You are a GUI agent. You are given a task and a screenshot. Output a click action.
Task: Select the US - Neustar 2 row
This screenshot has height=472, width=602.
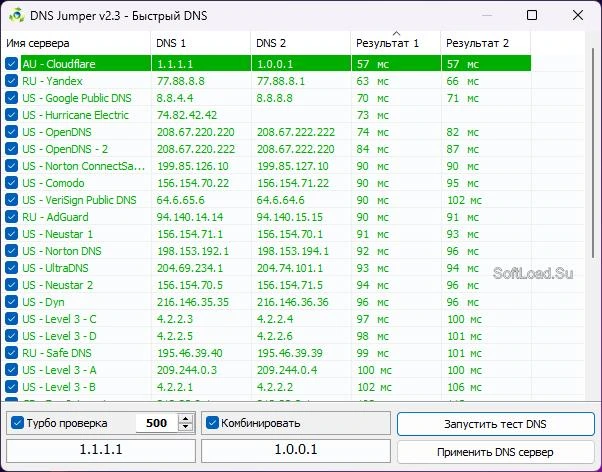[268, 285]
